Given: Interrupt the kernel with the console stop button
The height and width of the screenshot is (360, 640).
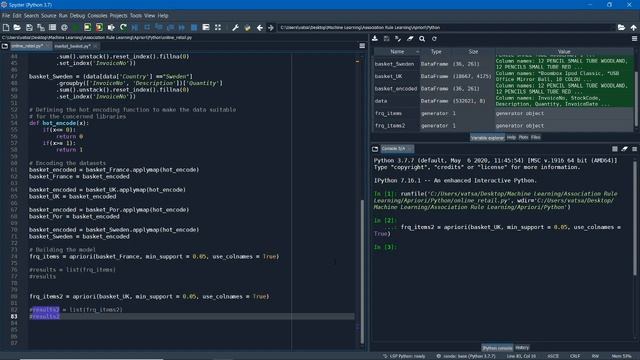Looking at the screenshot, I should [x=615, y=149].
